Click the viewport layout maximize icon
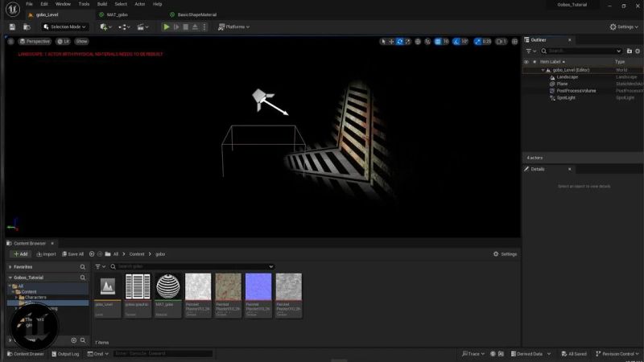Screen dimensions: 644x362 click(x=514, y=42)
